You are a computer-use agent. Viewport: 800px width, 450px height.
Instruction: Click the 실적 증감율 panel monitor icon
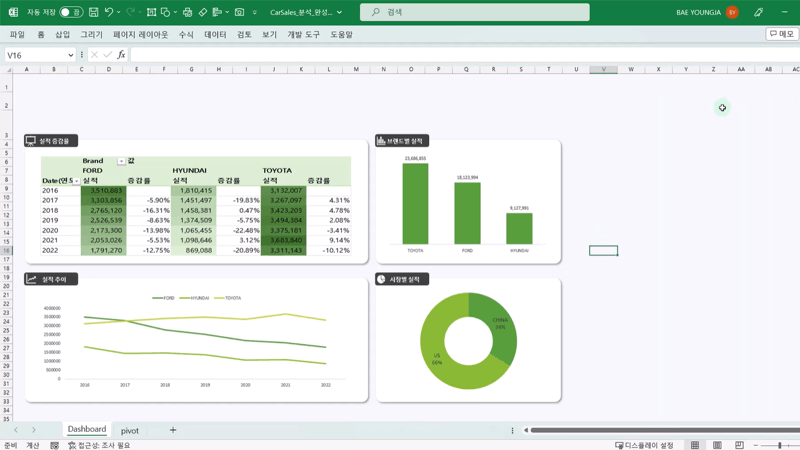(31, 140)
